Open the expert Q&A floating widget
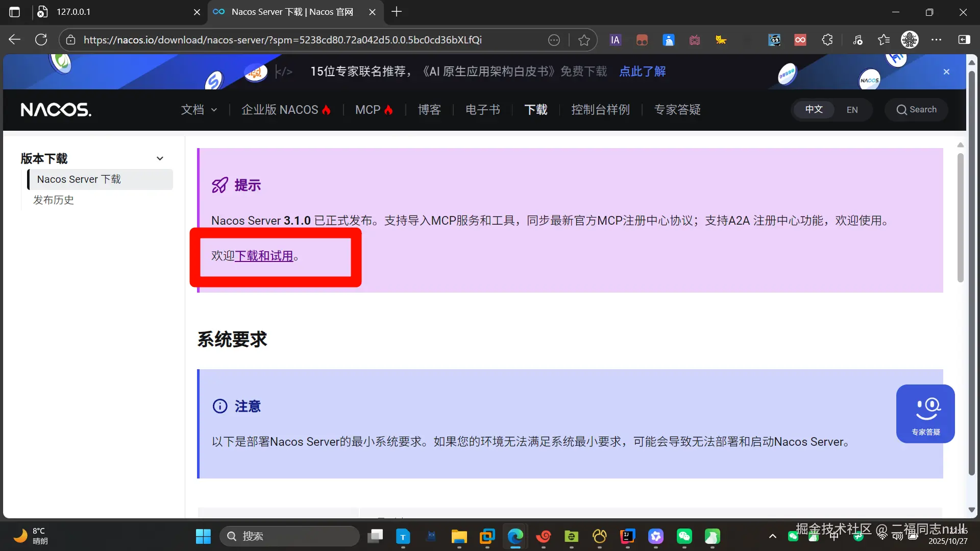 tap(925, 414)
